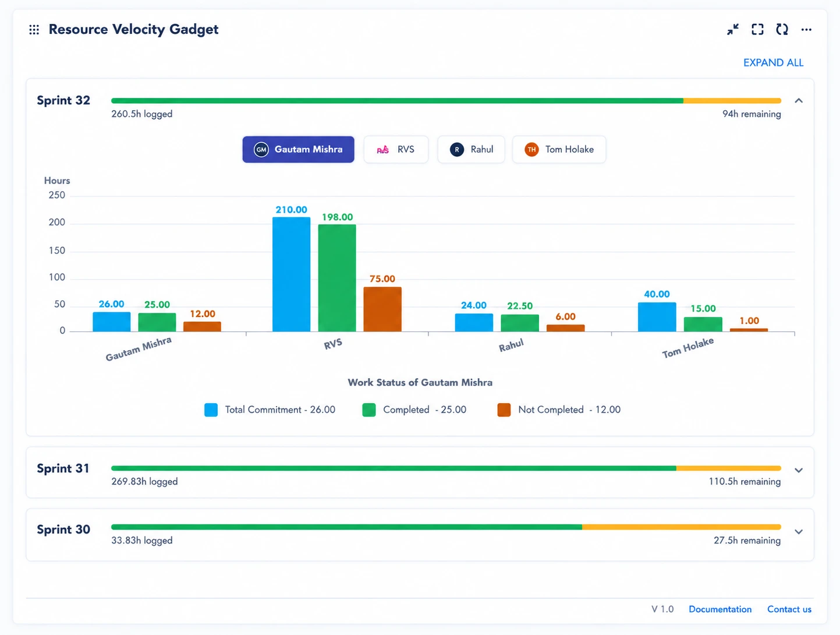Image resolution: width=840 pixels, height=635 pixels.
Task: Click the Gautam Mishra x-axis label
Action: pos(139,349)
